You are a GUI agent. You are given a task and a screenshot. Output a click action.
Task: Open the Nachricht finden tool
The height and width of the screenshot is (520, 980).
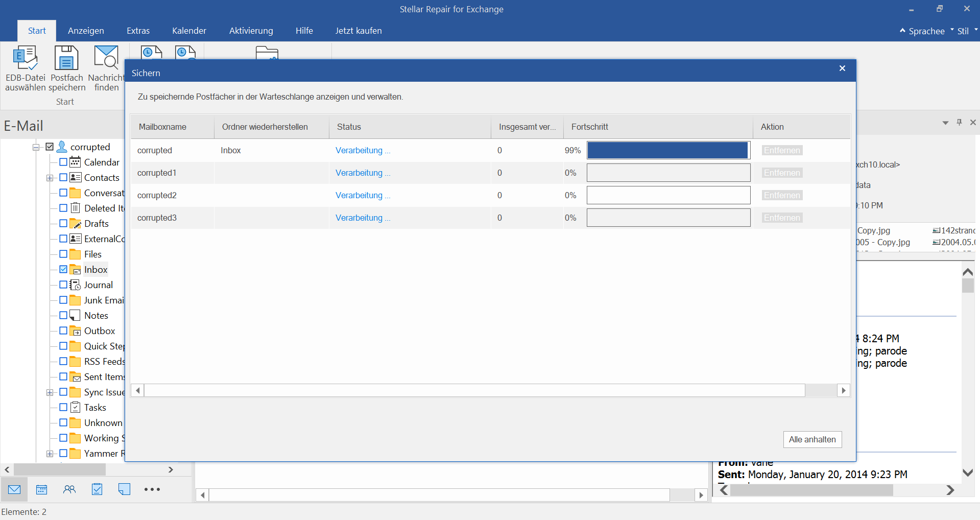[x=106, y=58]
